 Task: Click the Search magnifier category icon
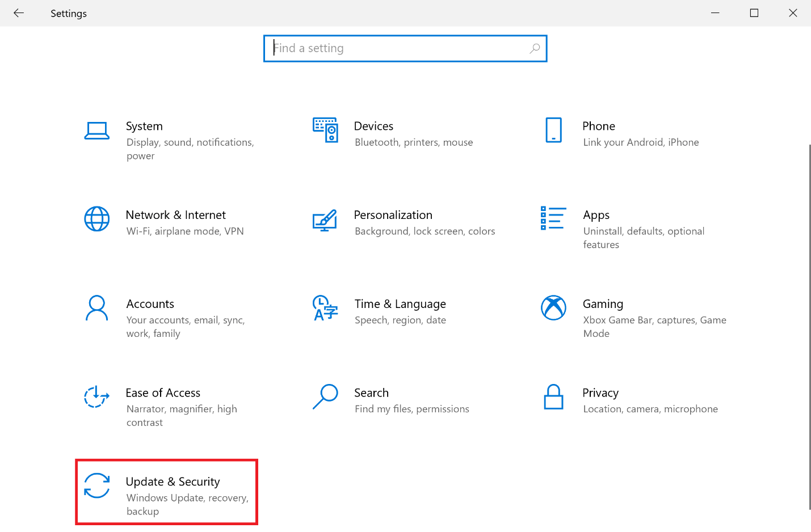(325, 396)
